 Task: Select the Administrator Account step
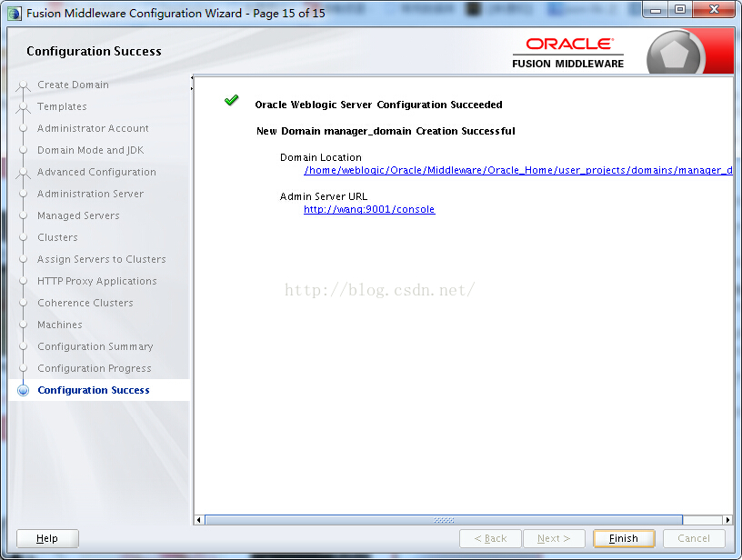[x=94, y=128]
